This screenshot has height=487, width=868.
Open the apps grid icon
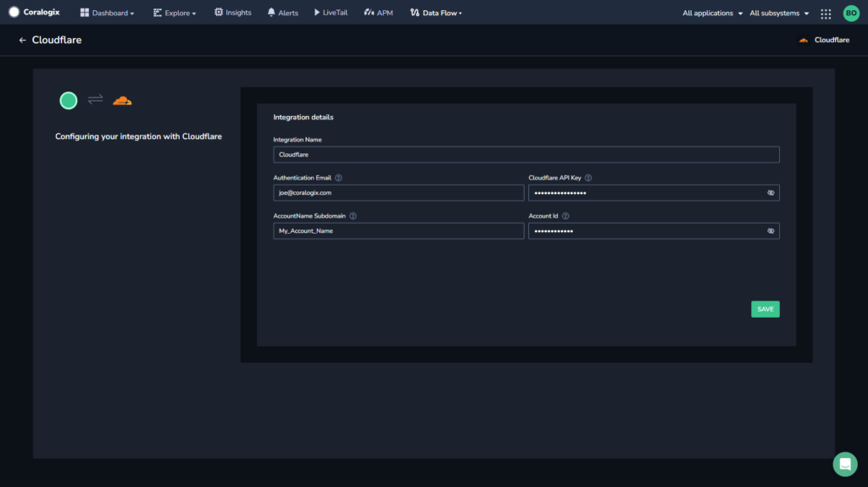click(x=826, y=14)
